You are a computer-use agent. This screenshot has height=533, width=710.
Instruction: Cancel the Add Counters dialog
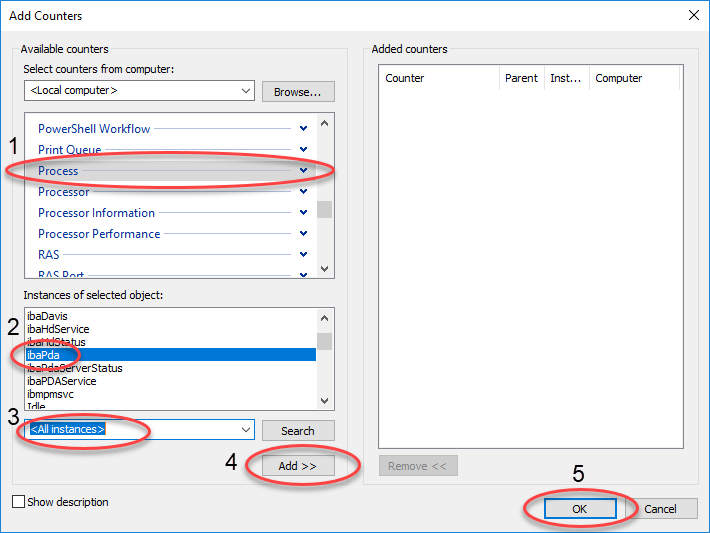tap(660, 508)
